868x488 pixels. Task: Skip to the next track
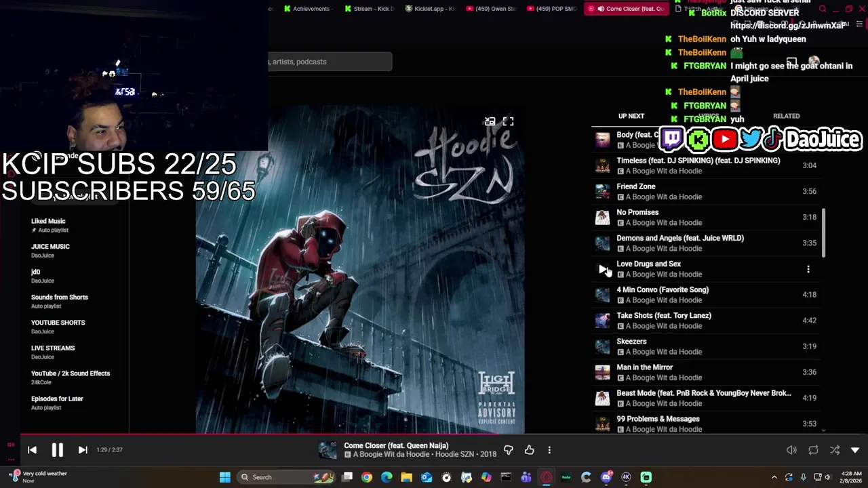coord(83,449)
